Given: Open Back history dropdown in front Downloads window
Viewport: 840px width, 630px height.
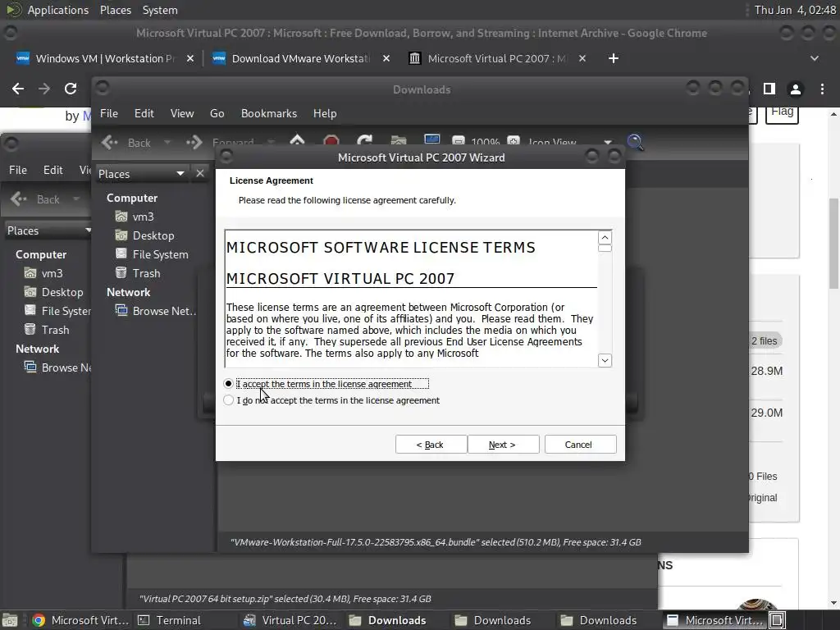Looking at the screenshot, I should pyautogui.click(x=167, y=143).
